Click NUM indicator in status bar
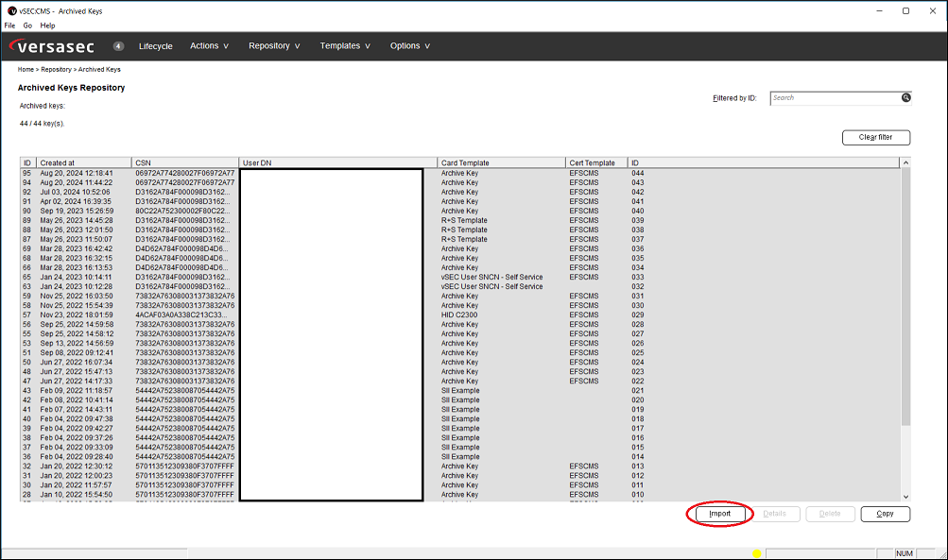This screenshot has height=560, width=948. (905, 554)
